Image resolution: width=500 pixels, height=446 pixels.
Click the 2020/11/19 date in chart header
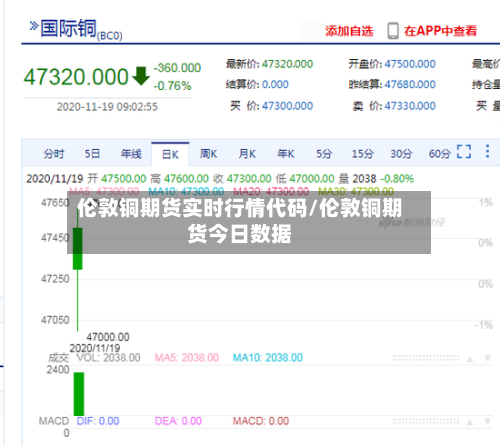point(55,179)
